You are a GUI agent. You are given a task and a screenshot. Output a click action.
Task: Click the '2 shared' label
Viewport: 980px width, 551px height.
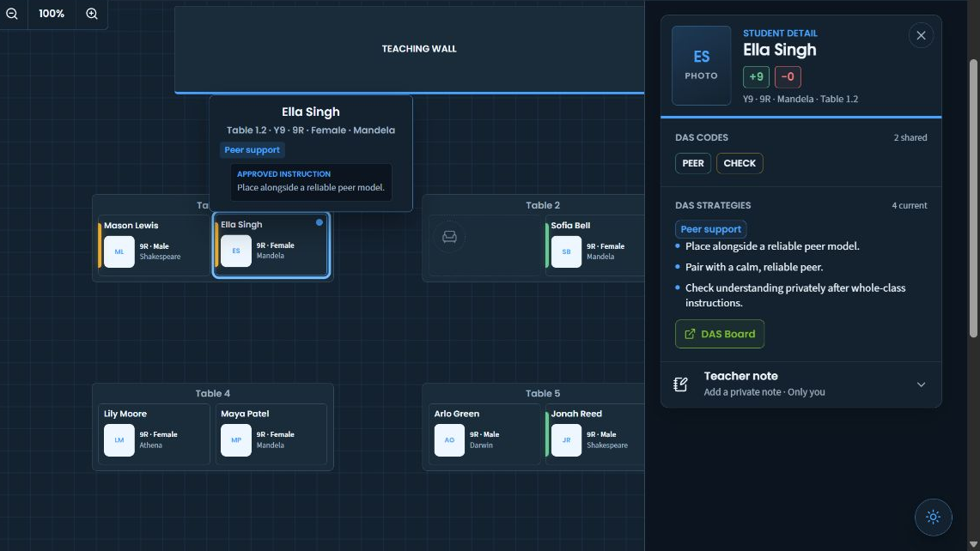click(x=910, y=137)
